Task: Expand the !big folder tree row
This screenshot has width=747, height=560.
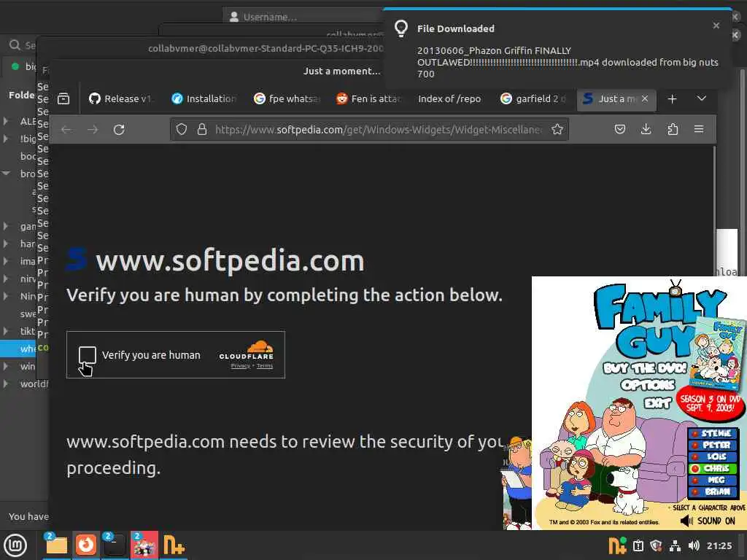Action: click(x=6, y=139)
